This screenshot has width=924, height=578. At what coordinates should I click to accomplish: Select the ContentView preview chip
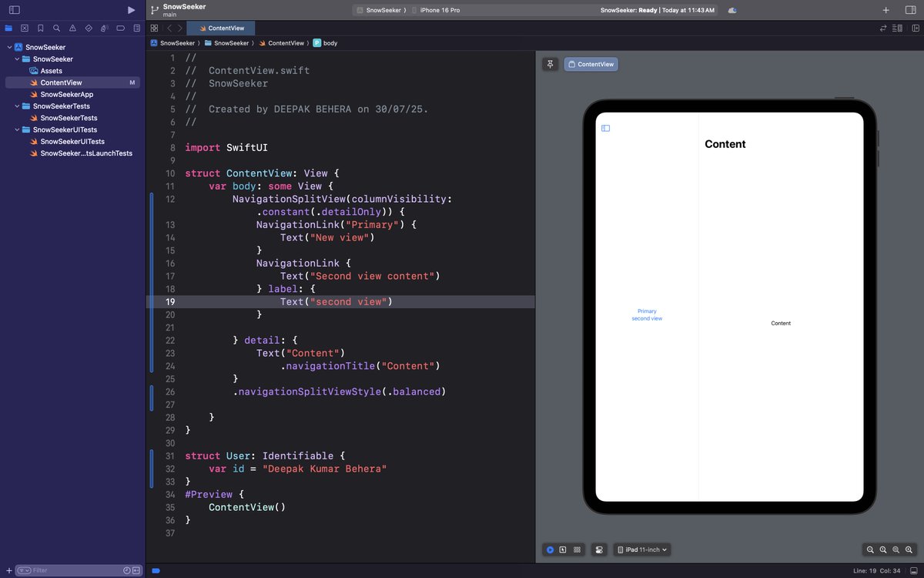(x=591, y=64)
